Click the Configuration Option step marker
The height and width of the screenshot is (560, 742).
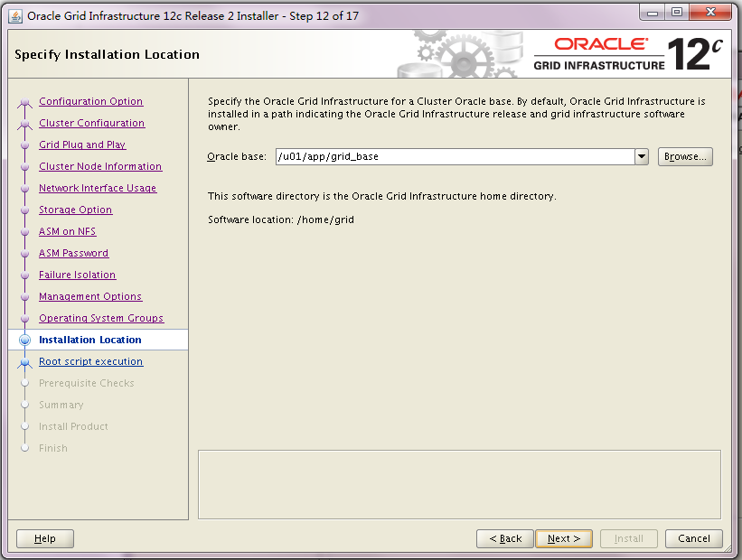[x=24, y=103]
